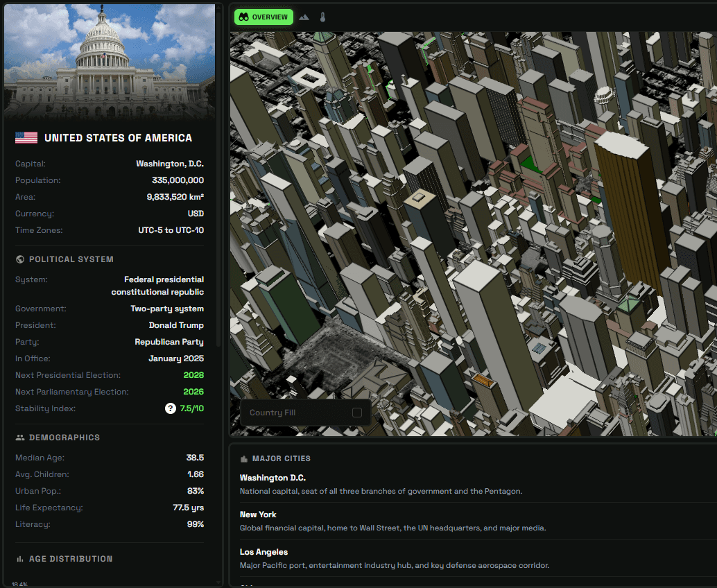Enable the Country Fill checkbox
Screen dimensions: 717x588
tap(357, 413)
